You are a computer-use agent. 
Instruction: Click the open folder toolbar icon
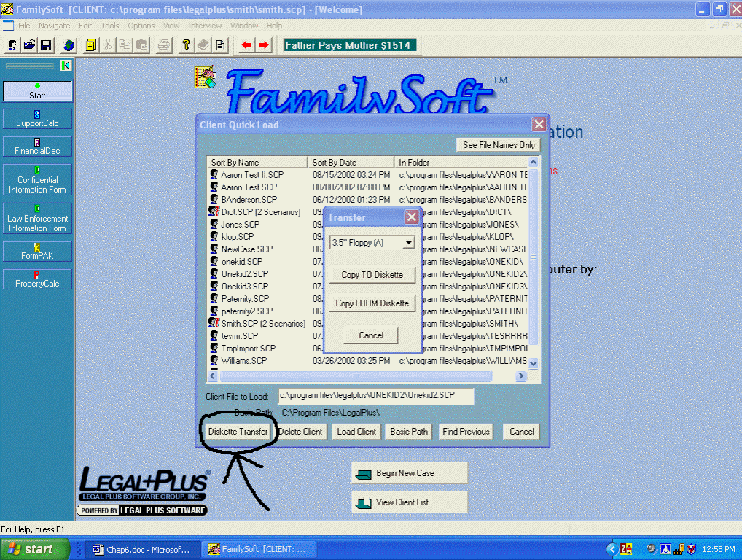tap(29, 45)
